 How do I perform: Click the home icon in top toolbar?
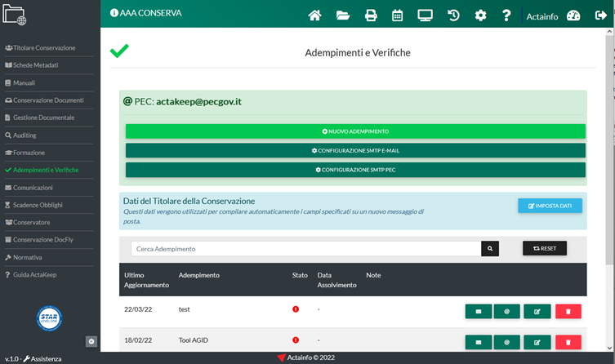point(314,15)
